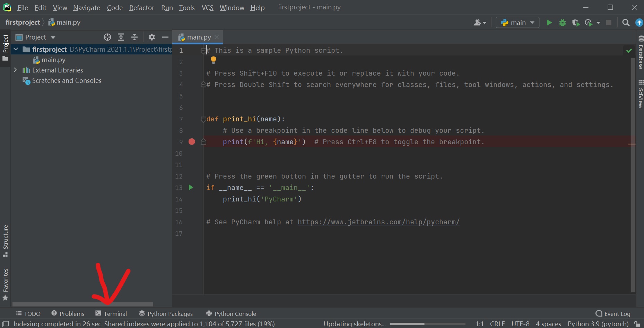
Task: Expand all in Project panel
Action: 121,37
